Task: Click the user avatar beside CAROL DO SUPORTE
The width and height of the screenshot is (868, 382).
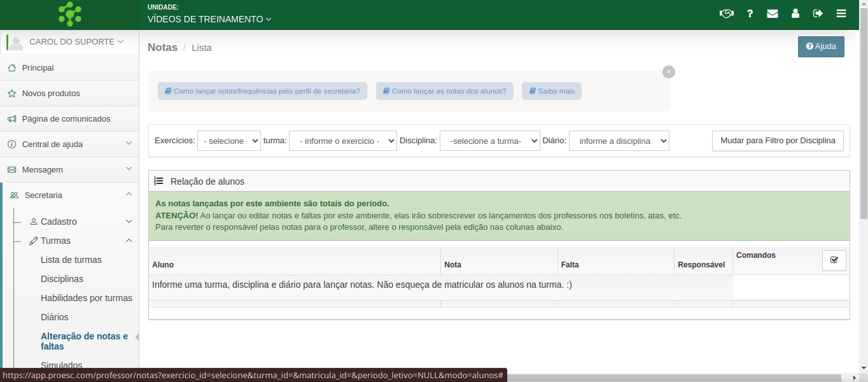Action: coord(17,42)
